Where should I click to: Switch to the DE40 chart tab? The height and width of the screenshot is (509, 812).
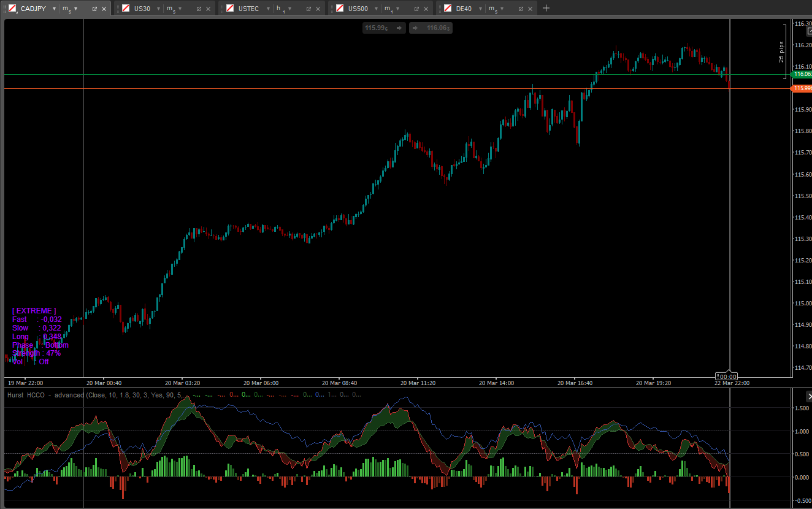pyautogui.click(x=463, y=9)
